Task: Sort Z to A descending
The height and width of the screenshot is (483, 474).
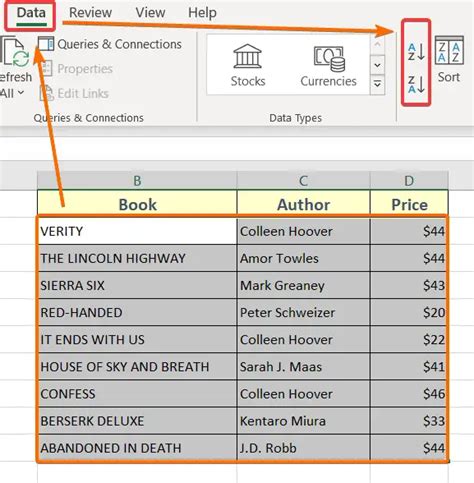Action: click(x=416, y=84)
